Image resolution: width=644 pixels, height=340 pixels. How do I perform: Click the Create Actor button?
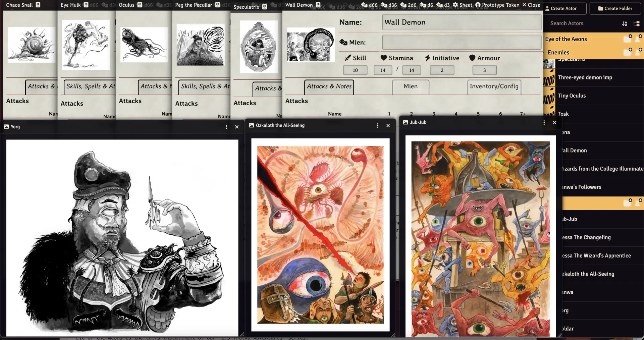564,8
